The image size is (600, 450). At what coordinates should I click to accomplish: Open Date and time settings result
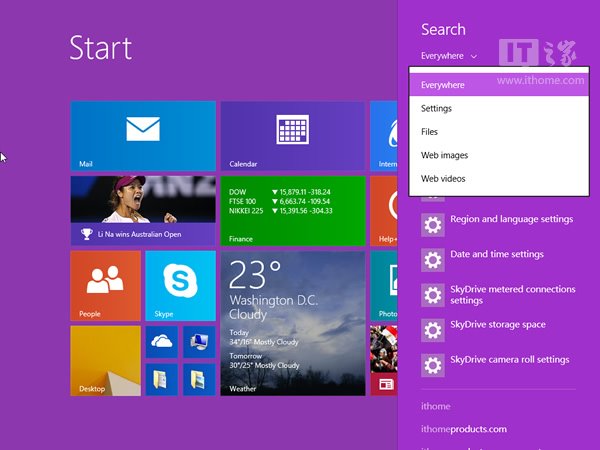(x=497, y=254)
